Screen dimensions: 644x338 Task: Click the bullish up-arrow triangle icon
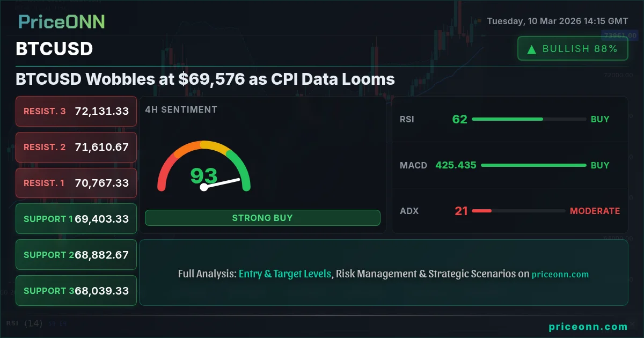point(532,49)
